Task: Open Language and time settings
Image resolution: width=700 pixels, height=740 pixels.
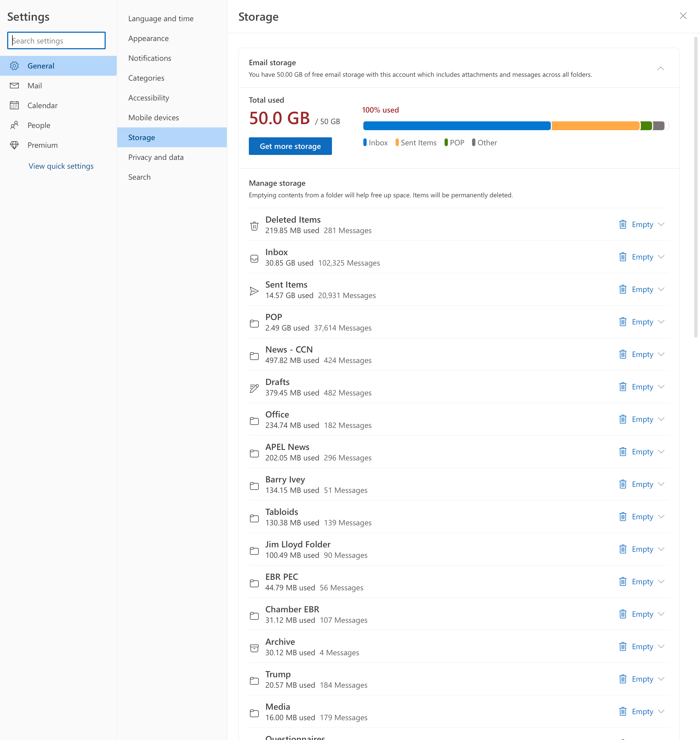Action: (172, 19)
